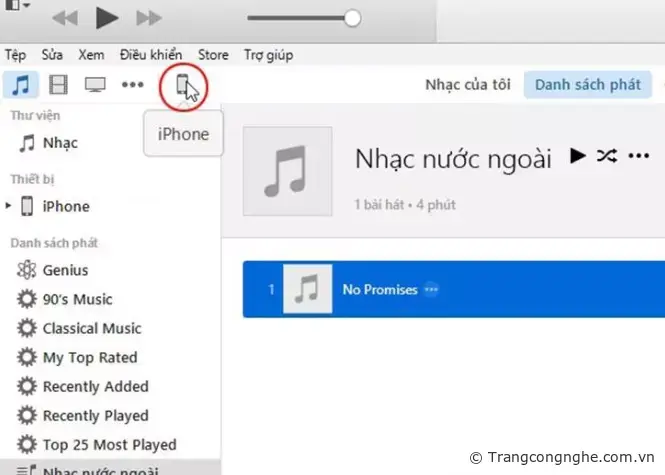This screenshot has width=665, height=475.
Task: Skip to the next track
Action: click(148, 17)
